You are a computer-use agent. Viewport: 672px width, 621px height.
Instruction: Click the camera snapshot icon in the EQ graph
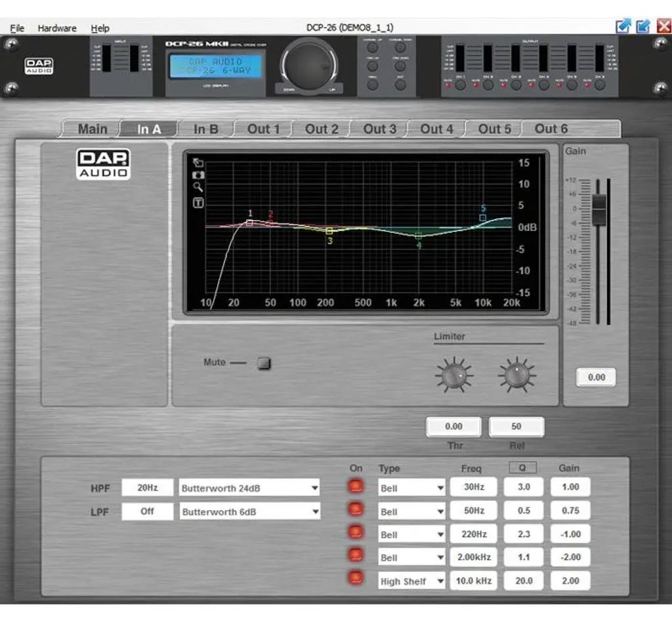coord(198,175)
